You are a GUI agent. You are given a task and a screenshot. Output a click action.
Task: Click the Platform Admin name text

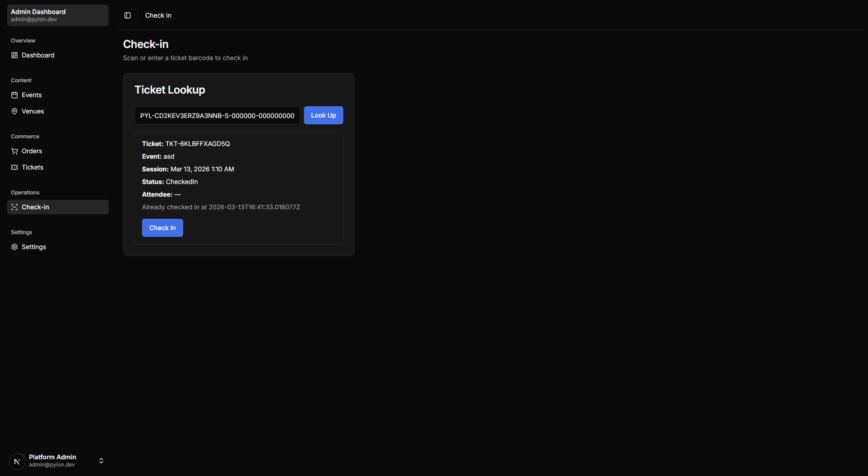click(52, 457)
